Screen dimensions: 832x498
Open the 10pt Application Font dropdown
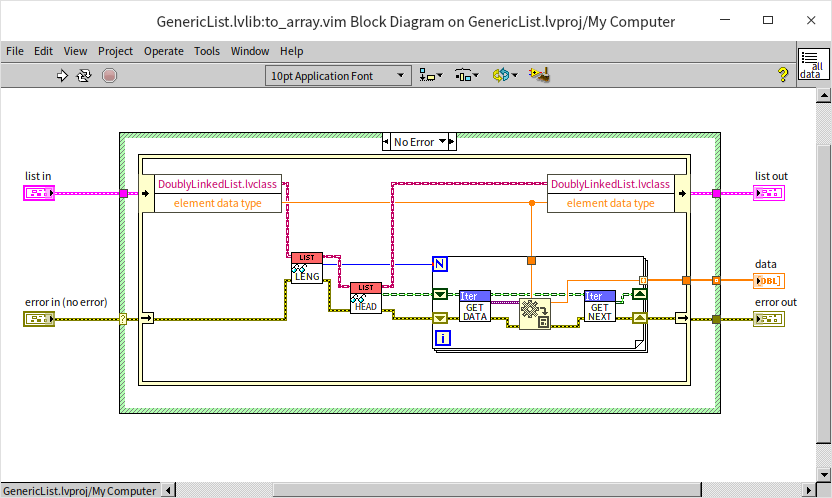[x=338, y=75]
